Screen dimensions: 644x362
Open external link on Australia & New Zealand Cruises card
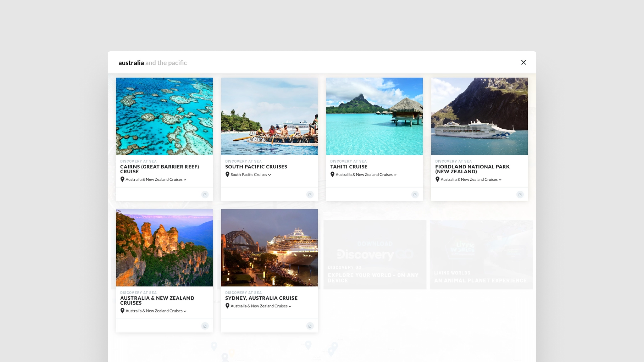click(x=205, y=326)
